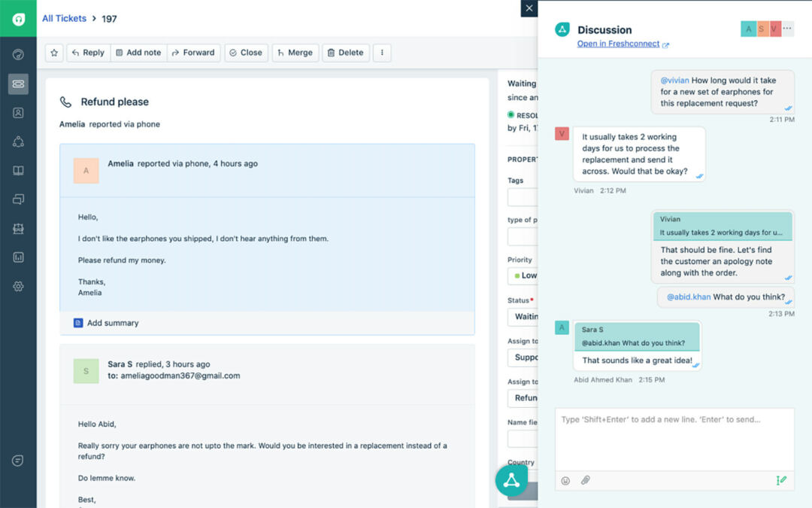Open in Freshconnect link
Viewport: 812px width, 508px height.
[618, 44]
